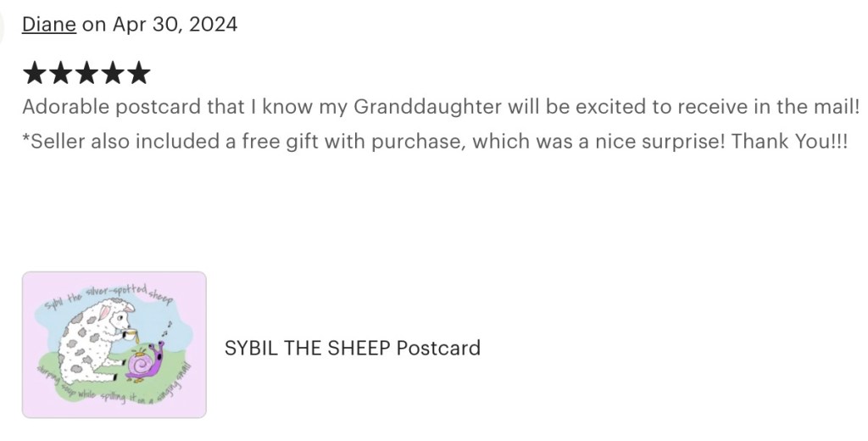Viewport: 868px width, 441px height.
Task: Click the fifth rating star
Action: 138,74
